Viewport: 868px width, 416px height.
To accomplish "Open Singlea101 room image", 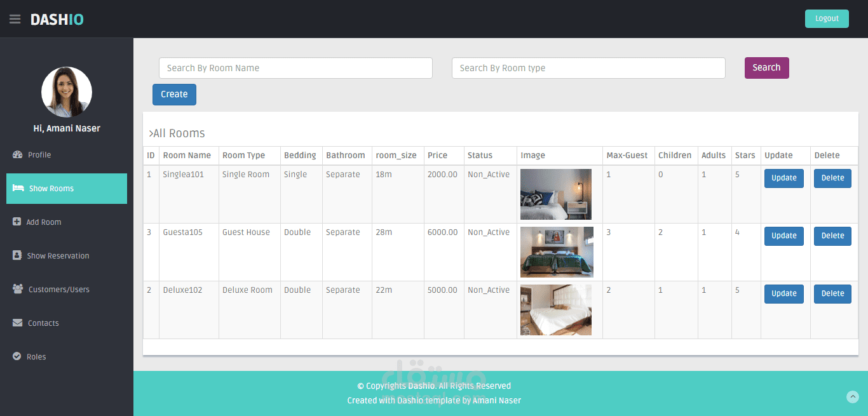I will pos(556,194).
